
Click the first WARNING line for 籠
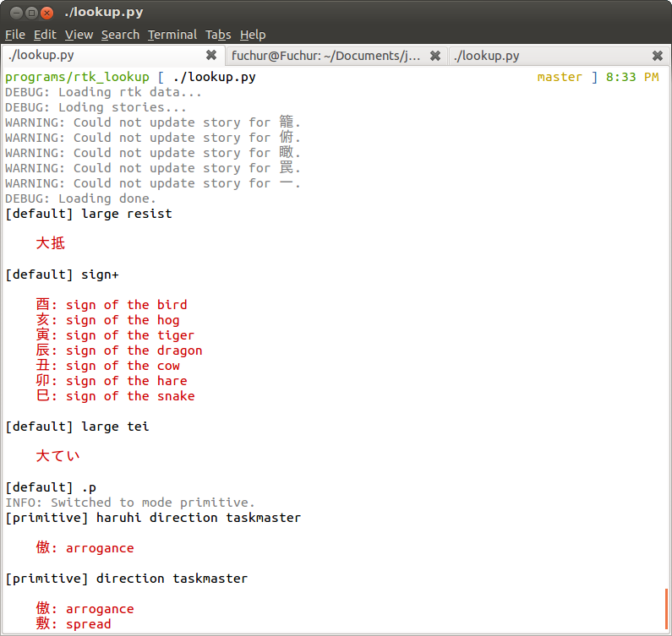pyautogui.click(x=153, y=122)
